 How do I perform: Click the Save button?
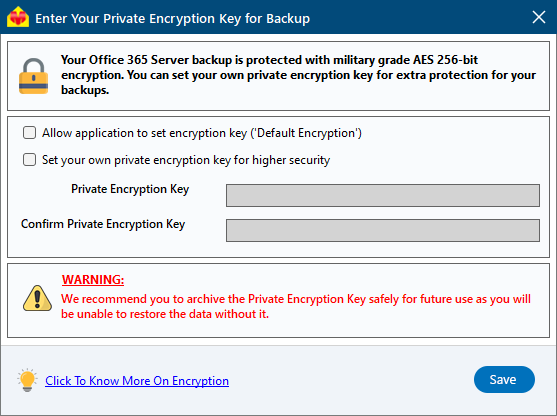[x=504, y=379]
